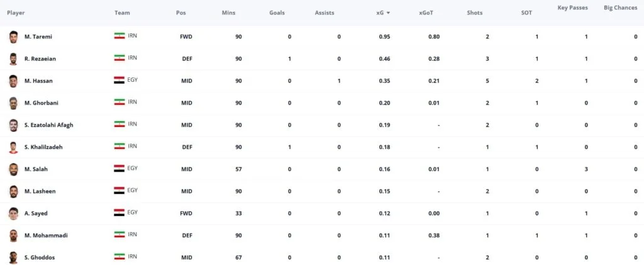Click the Egypt flag beside M. Hassan
The height and width of the screenshot is (265, 644).
click(119, 80)
